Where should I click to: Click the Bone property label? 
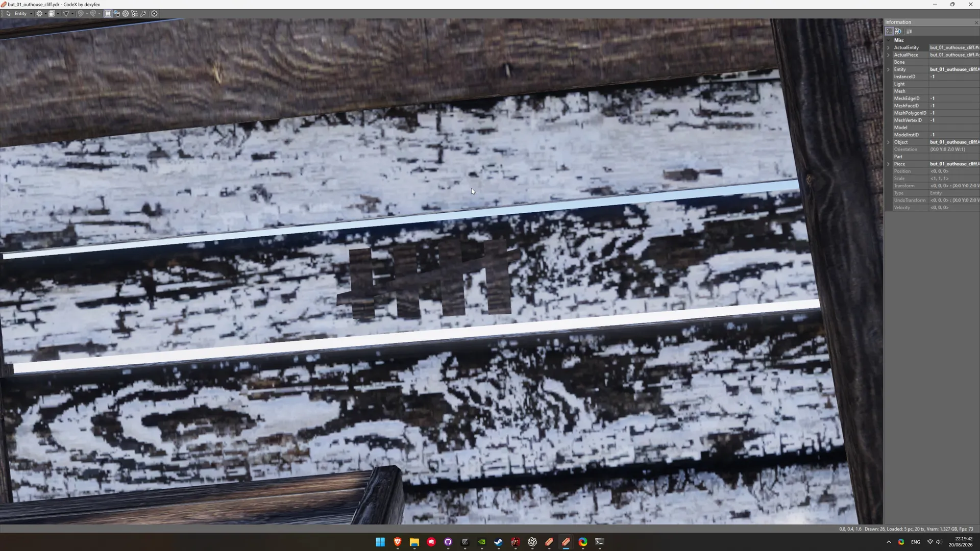pyautogui.click(x=899, y=62)
